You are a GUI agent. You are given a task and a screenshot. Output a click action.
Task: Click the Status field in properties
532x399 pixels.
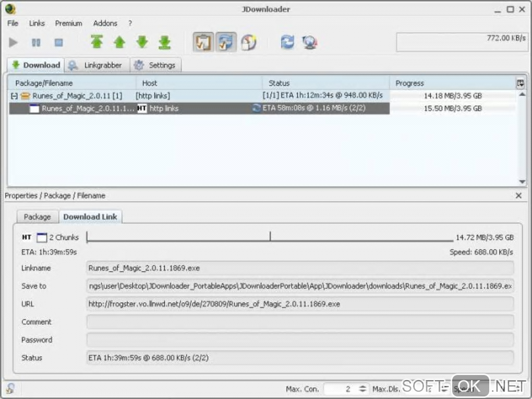point(300,358)
